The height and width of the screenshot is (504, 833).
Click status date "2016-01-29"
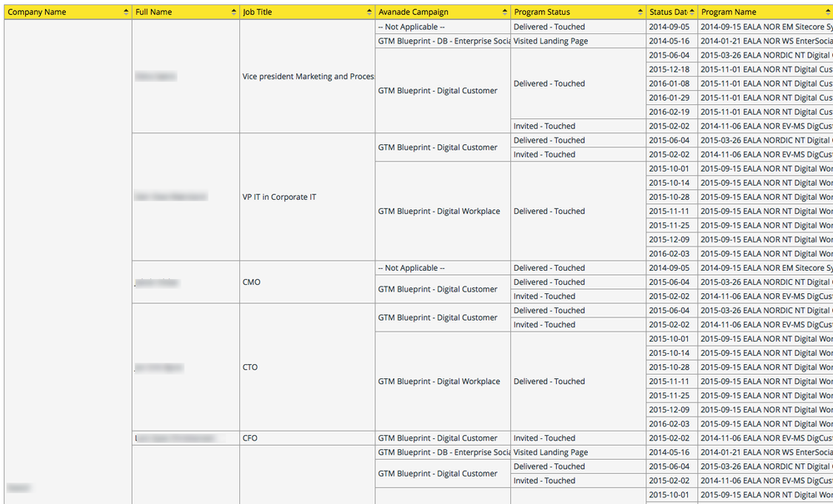click(672, 97)
